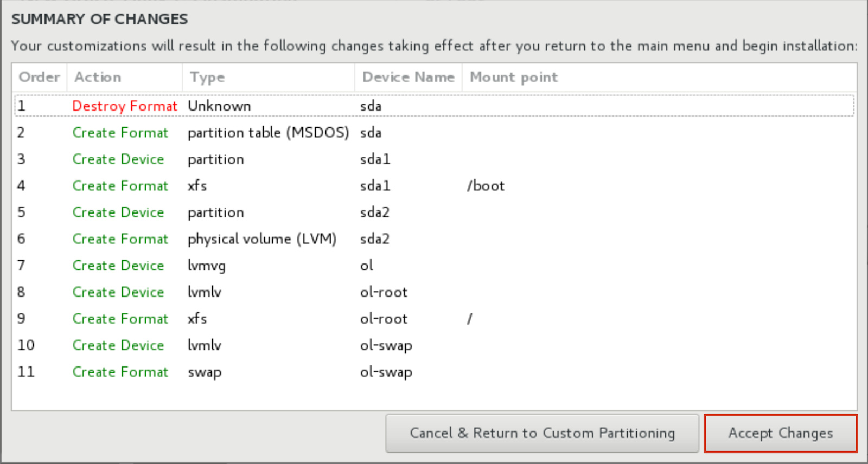Sort by the Action column header
This screenshot has width=868, height=464.
tap(125, 78)
